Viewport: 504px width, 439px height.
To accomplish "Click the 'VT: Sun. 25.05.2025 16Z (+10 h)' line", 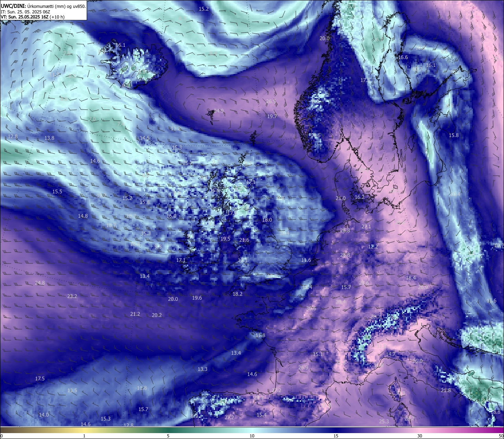I will (x=33, y=17).
